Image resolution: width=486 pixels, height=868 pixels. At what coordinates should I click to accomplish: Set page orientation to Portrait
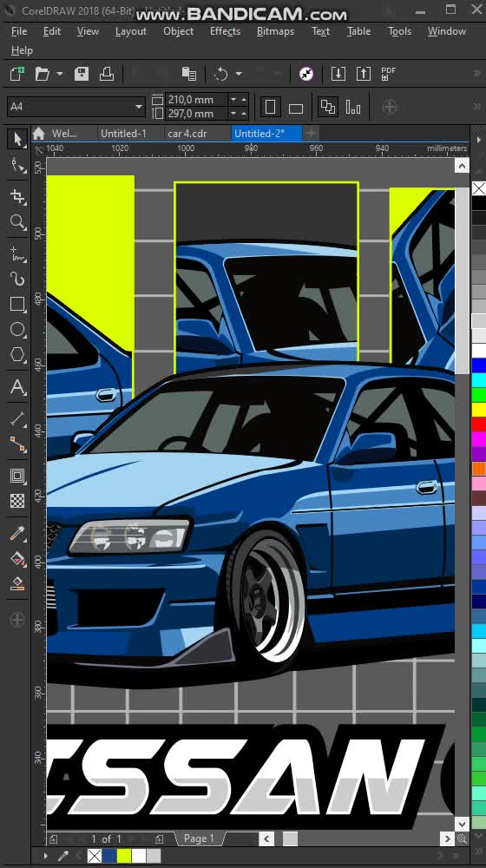pos(270,106)
